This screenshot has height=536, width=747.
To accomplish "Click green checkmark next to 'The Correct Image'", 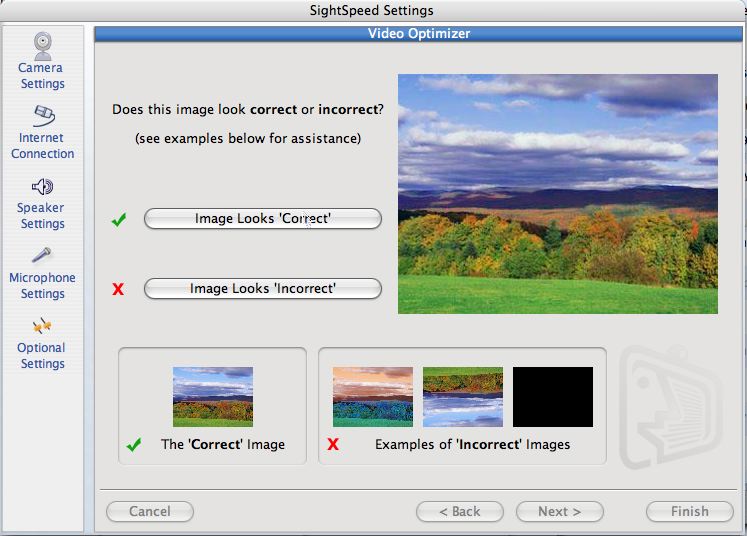I will click(135, 445).
